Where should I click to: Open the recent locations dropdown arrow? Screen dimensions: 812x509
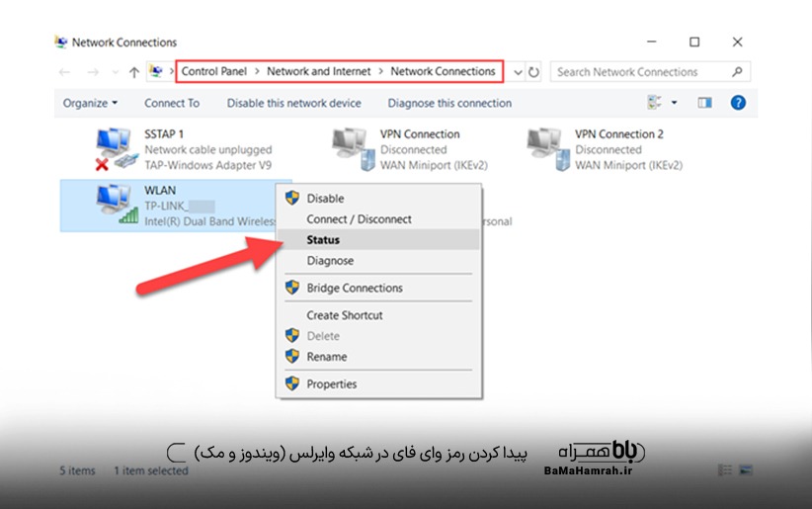click(x=115, y=72)
